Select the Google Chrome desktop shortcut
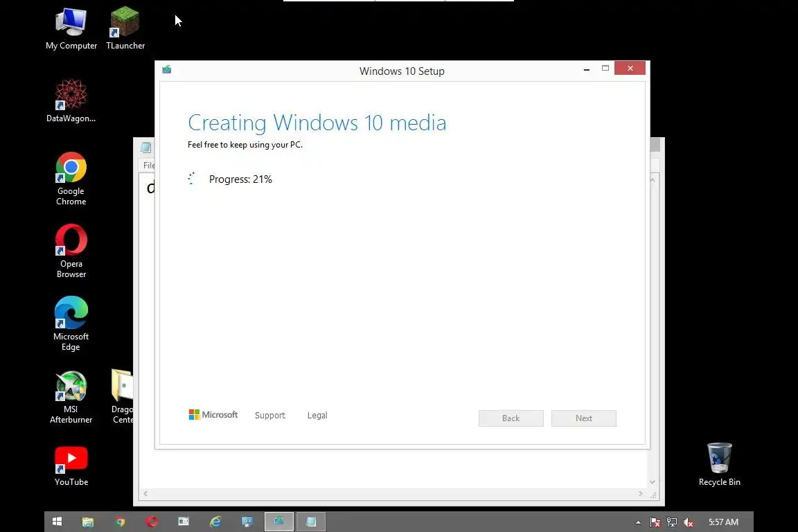This screenshot has width=798, height=532. [x=71, y=179]
